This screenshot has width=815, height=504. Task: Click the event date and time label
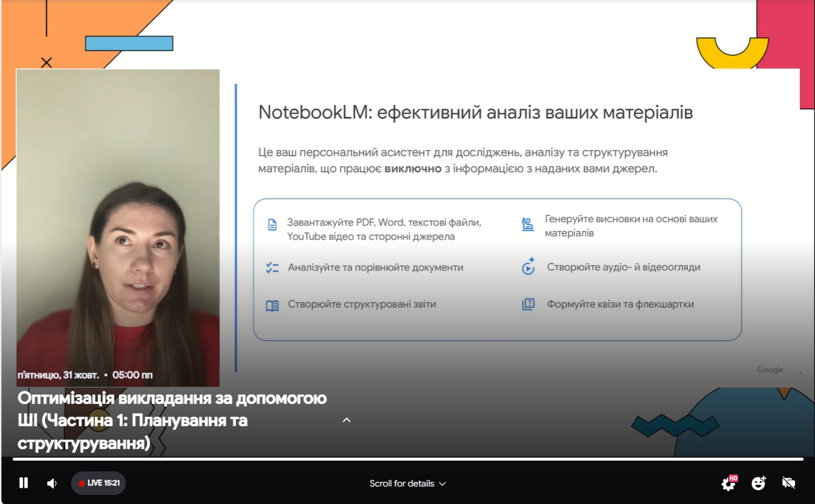[x=85, y=375]
